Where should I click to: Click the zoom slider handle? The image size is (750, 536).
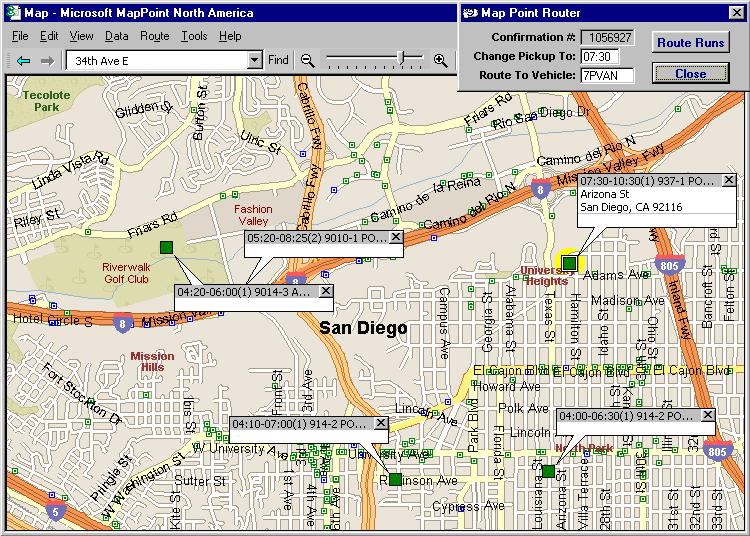[402, 58]
